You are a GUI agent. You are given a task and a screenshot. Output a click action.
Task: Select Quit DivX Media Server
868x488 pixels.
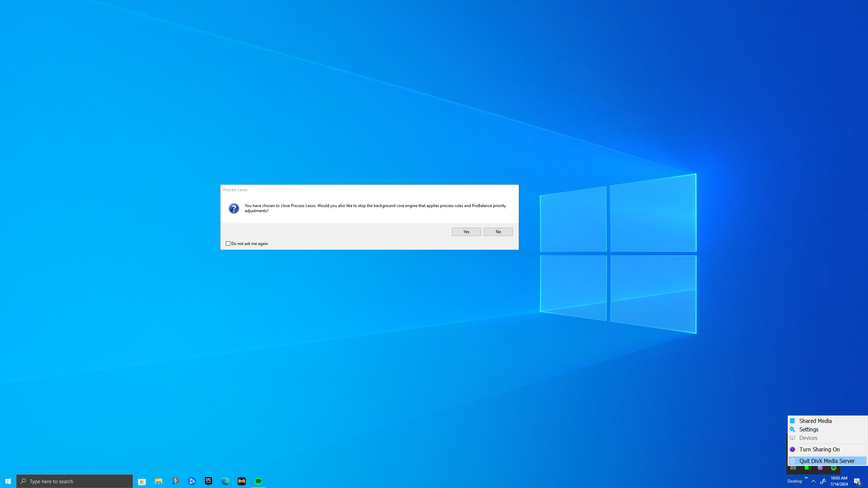tap(827, 461)
